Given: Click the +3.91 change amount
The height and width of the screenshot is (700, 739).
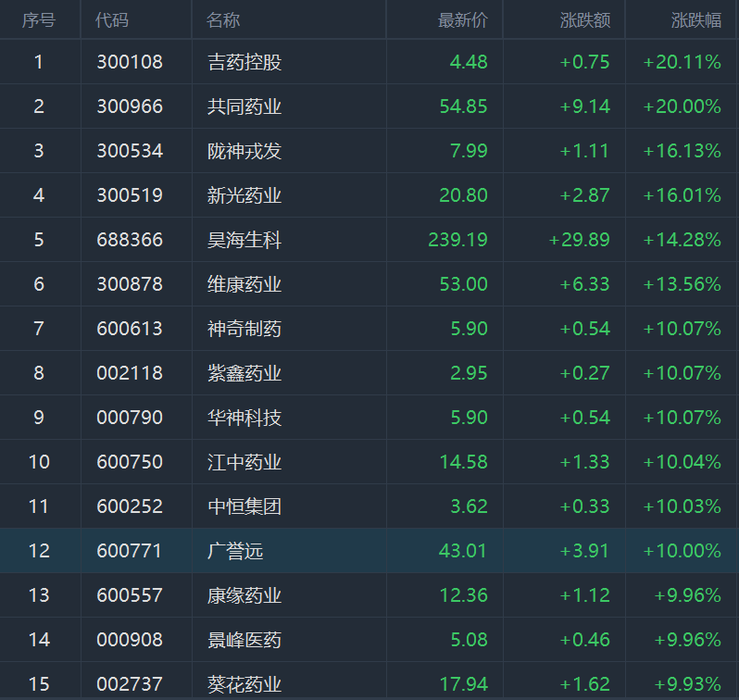Looking at the screenshot, I should 585,551.
